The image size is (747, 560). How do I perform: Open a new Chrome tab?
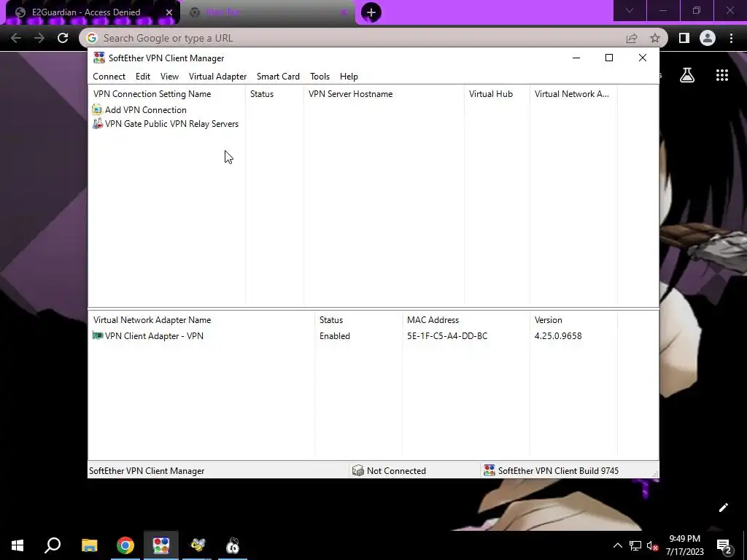click(371, 12)
